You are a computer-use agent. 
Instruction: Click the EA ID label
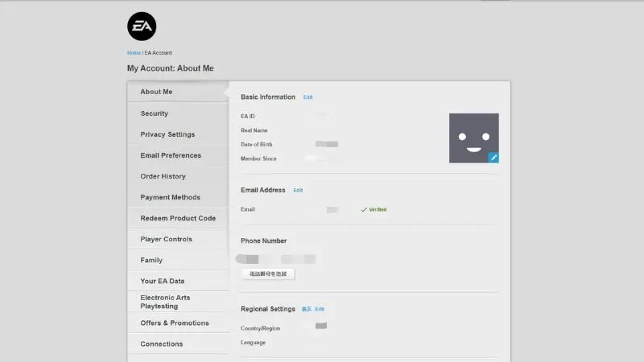coord(248,116)
